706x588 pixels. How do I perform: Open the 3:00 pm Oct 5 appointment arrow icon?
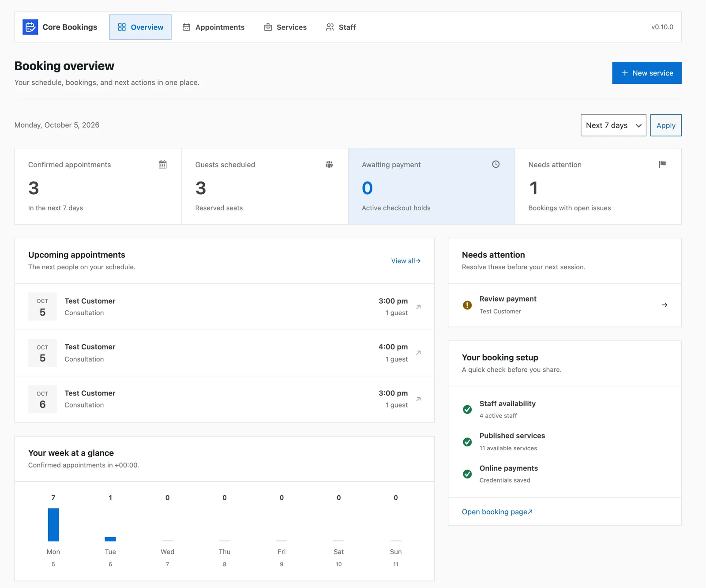click(x=418, y=307)
